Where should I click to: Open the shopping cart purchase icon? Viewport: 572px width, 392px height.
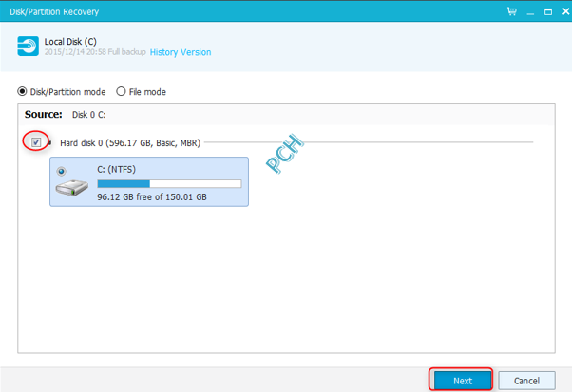click(x=512, y=11)
